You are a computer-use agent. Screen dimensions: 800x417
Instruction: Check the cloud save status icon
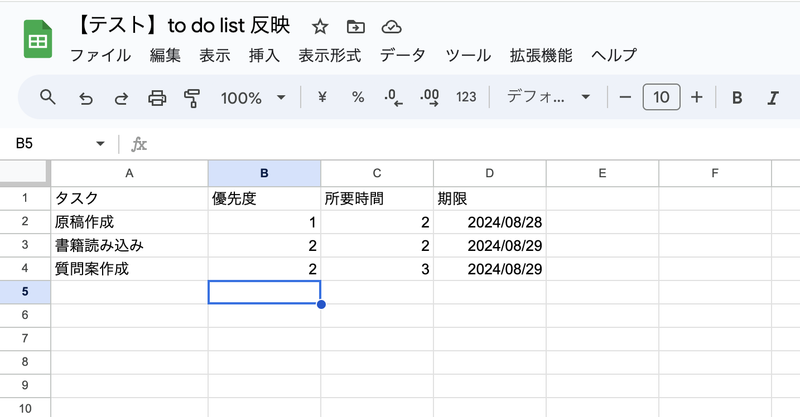click(392, 27)
